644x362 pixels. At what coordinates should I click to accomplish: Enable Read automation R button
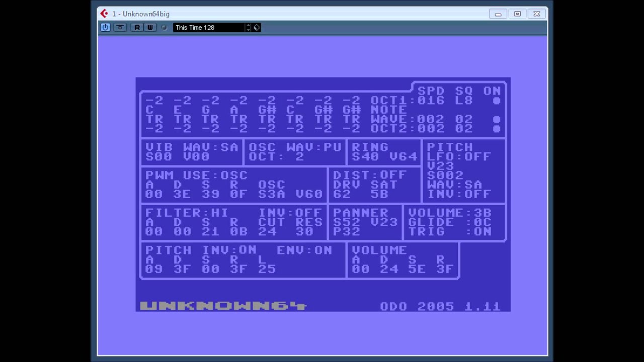(x=137, y=28)
